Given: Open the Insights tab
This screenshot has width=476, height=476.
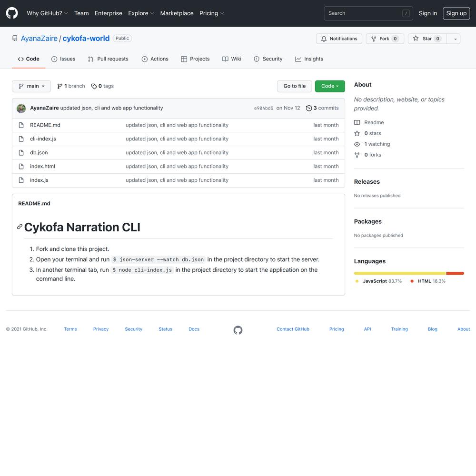Looking at the screenshot, I should click(309, 59).
